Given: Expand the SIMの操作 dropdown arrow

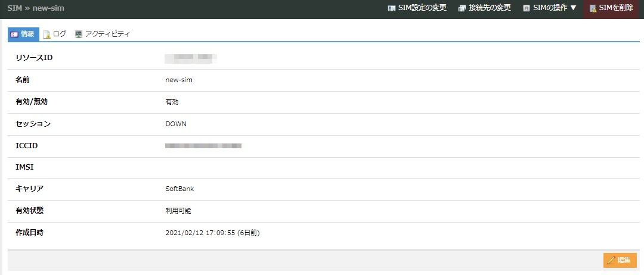Looking at the screenshot, I should [x=573, y=8].
